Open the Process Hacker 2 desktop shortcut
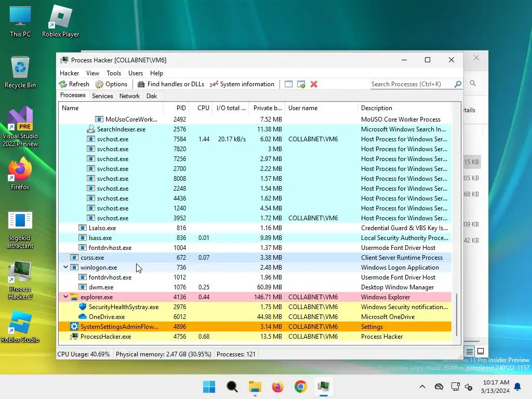Screen dimensions: 532x399 [20, 281]
